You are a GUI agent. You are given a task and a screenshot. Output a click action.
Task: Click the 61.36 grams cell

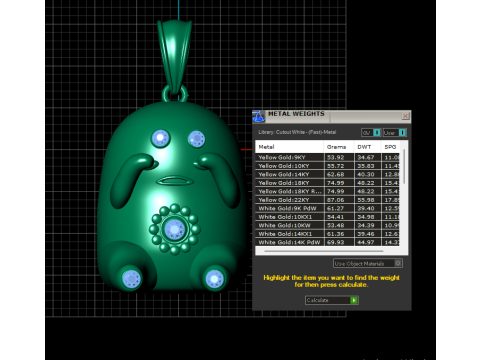[x=339, y=234]
